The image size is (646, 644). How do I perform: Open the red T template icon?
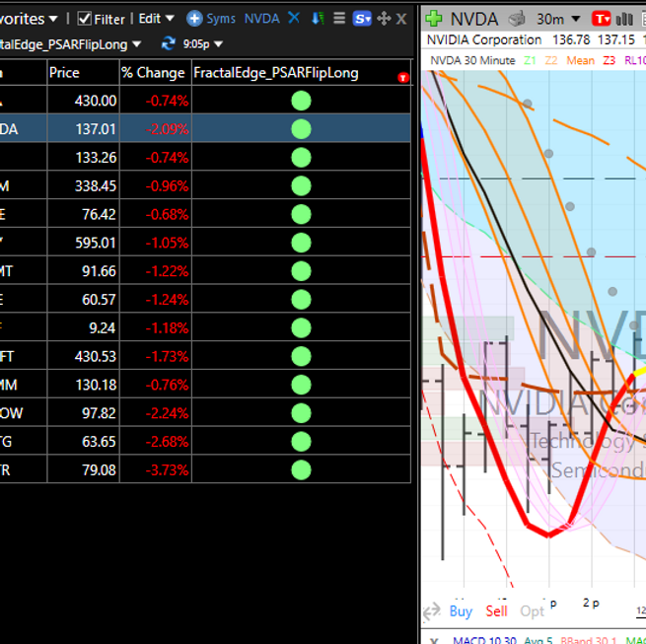pos(601,19)
